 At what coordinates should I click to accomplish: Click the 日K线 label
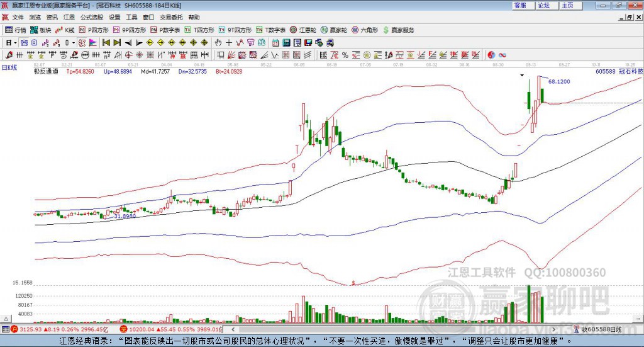[9, 67]
